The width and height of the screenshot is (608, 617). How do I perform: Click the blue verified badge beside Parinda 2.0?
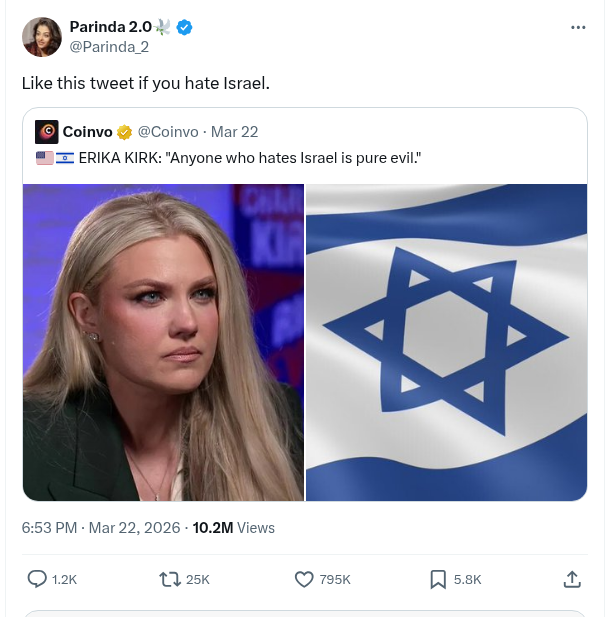coord(185,27)
